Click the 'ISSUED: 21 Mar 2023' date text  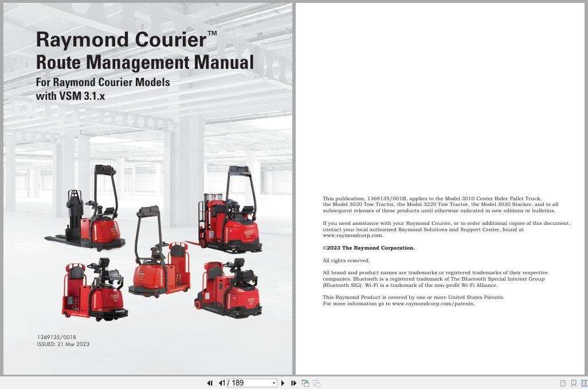(63, 344)
